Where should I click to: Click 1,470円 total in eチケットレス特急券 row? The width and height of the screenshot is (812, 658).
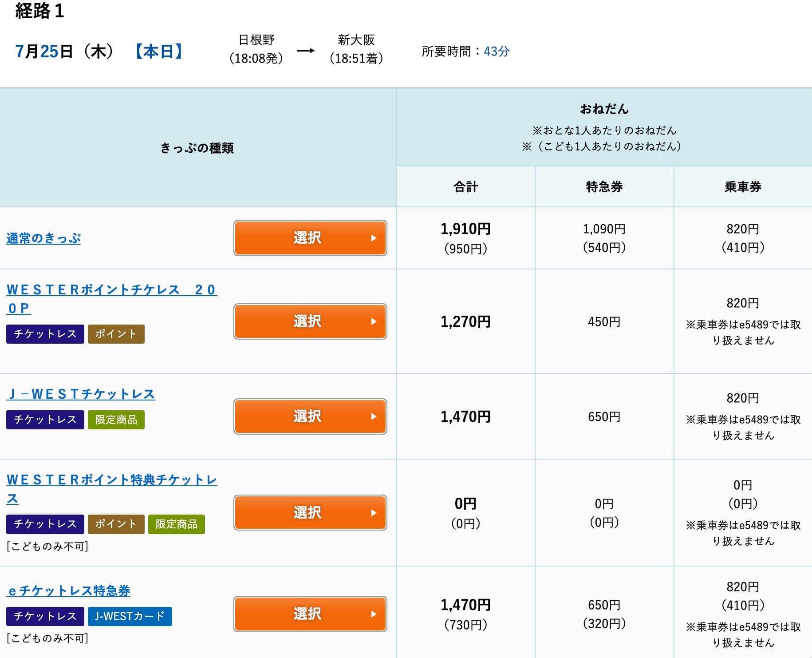(466, 605)
